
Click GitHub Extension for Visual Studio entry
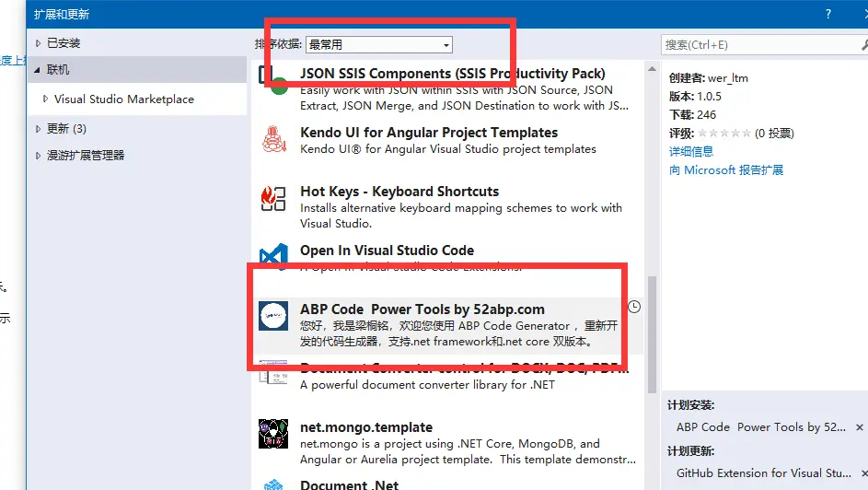coord(763,473)
